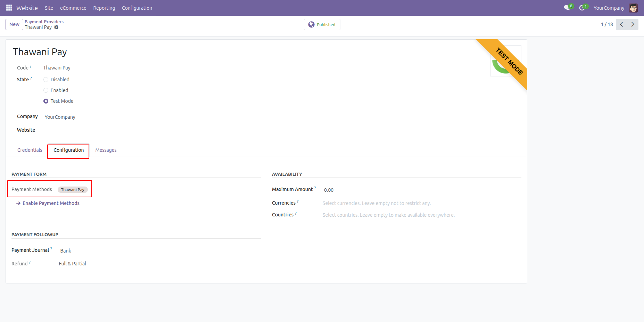Go to the previous record arrow

pos(621,24)
